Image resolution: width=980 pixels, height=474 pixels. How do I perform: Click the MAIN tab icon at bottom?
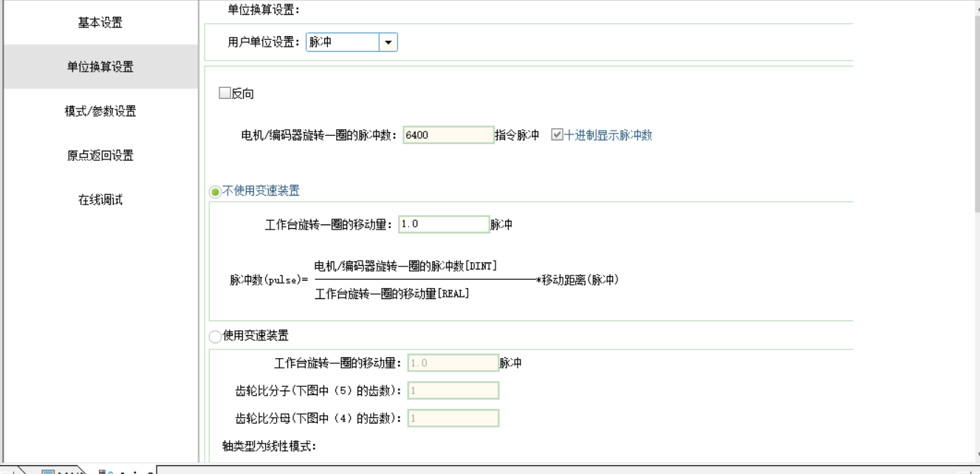click(x=49, y=470)
